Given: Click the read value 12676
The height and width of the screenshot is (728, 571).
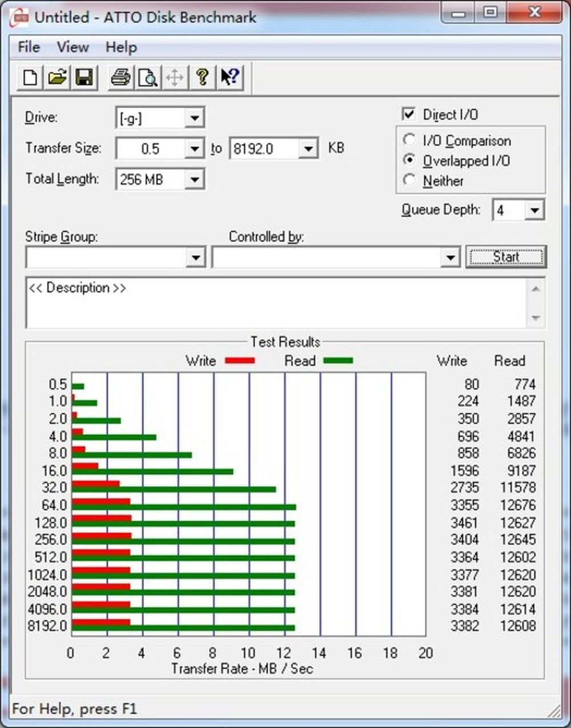Looking at the screenshot, I should click(x=518, y=505).
